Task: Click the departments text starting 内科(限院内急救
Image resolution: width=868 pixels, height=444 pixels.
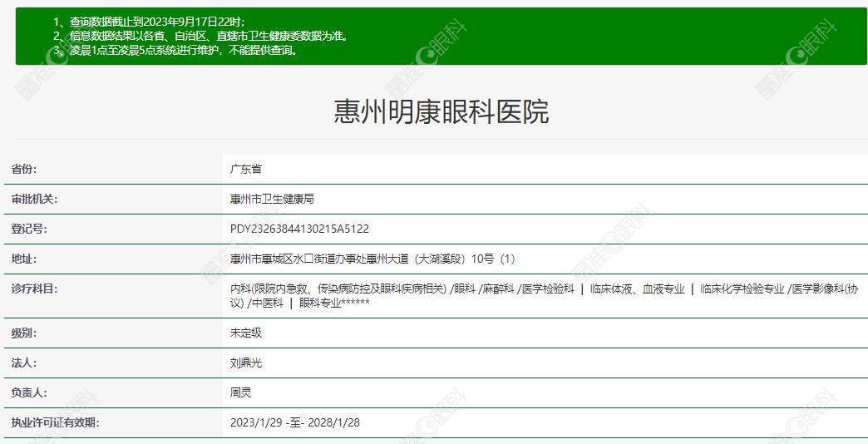Action: point(544,296)
